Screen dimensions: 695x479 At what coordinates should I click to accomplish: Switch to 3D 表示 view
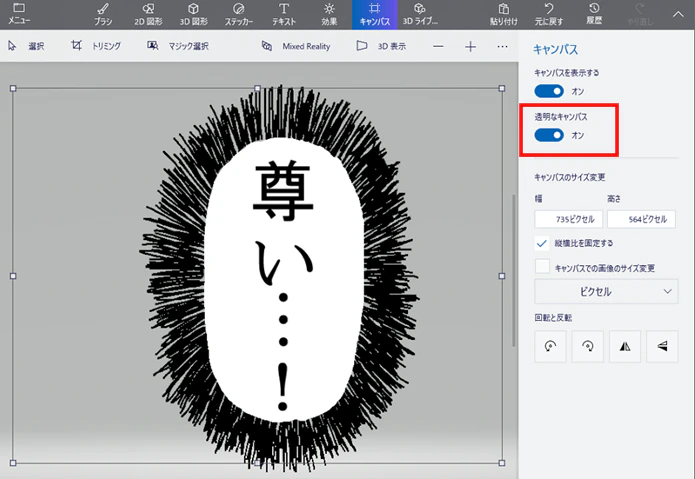coord(381,46)
